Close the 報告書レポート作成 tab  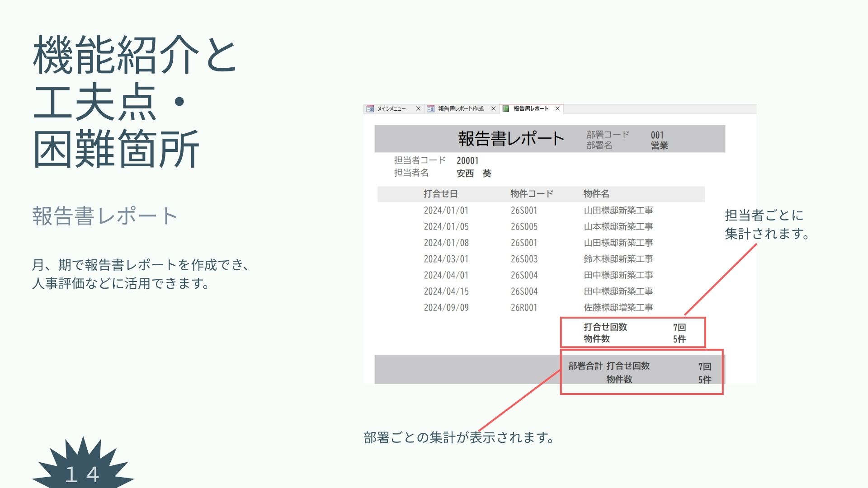tap(494, 109)
